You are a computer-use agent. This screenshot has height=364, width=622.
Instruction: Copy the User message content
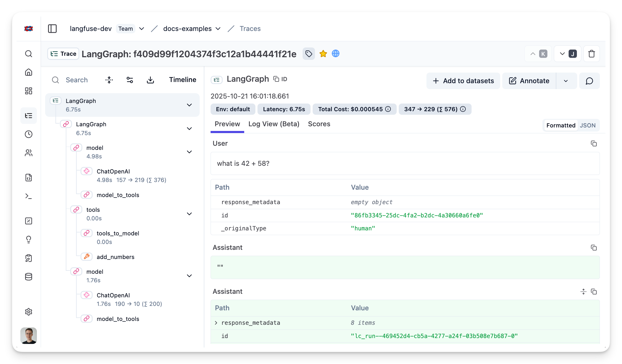tap(594, 144)
